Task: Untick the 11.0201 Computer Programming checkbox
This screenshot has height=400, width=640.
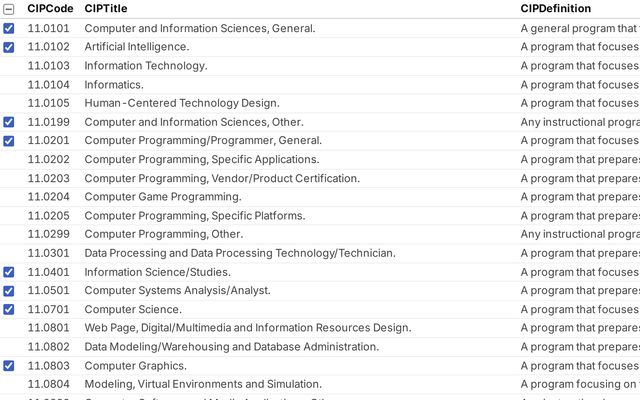Action: coord(9,141)
